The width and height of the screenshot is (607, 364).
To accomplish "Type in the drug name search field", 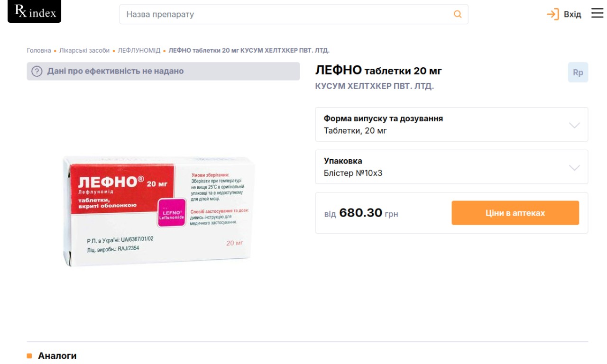I will 285,14.
